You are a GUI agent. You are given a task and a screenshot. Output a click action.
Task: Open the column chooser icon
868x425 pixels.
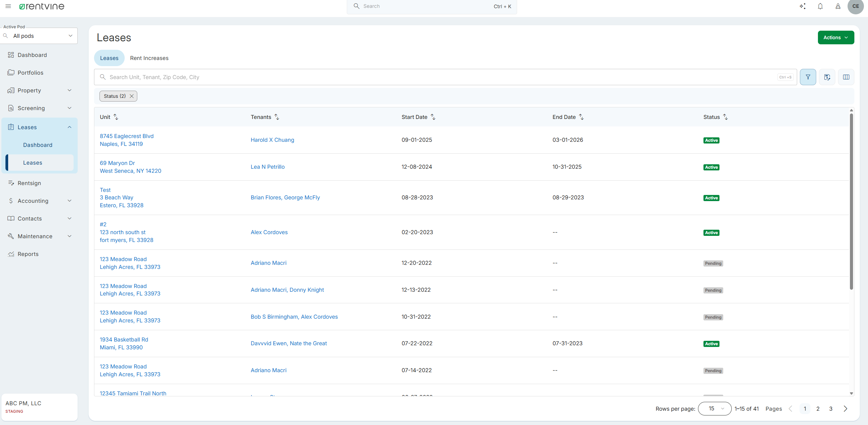[x=846, y=77]
